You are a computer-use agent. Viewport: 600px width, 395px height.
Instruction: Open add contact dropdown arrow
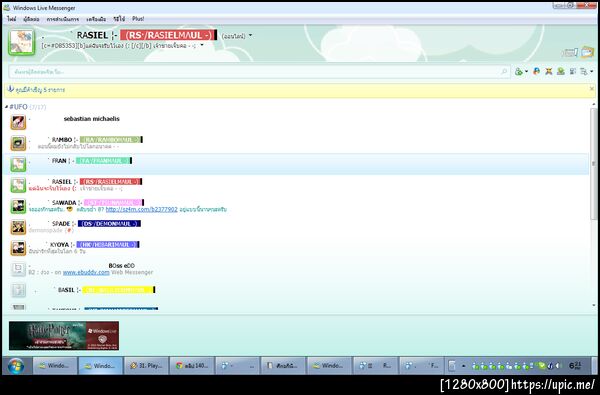pos(526,72)
